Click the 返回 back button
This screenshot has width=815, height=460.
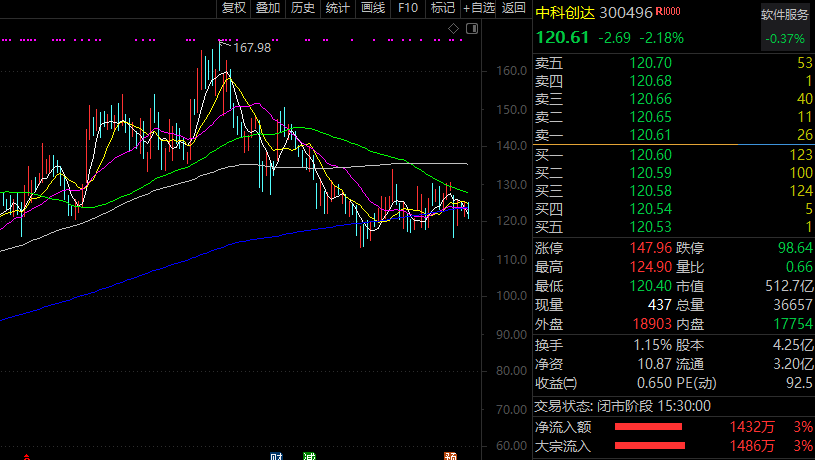click(514, 8)
